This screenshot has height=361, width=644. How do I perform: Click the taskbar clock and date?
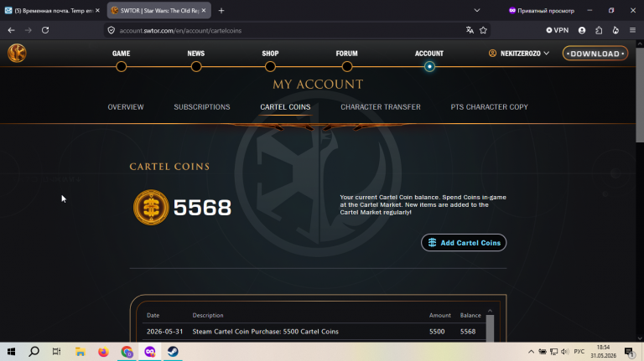pos(604,352)
